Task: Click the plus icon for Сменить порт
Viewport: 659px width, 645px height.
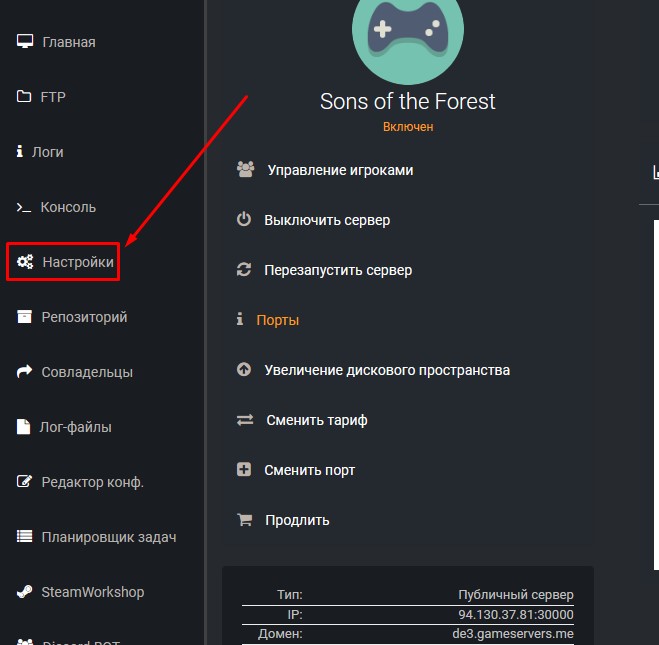Action: [244, 470]
